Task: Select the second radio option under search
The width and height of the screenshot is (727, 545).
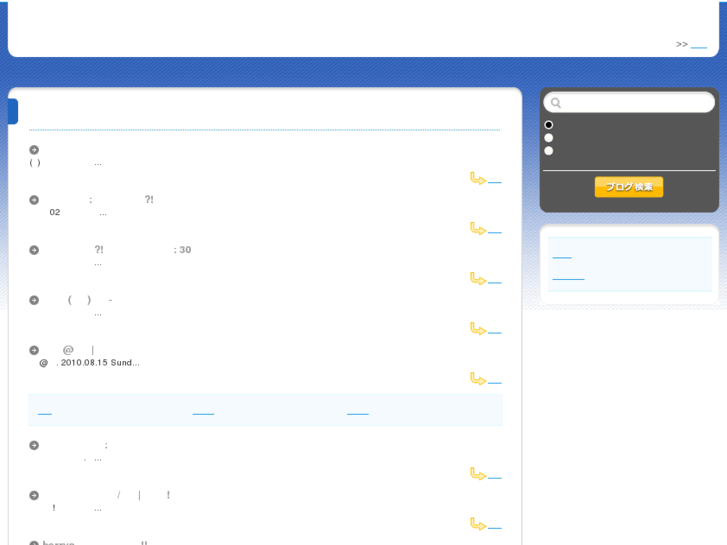Action: click(x=548, y=138)
